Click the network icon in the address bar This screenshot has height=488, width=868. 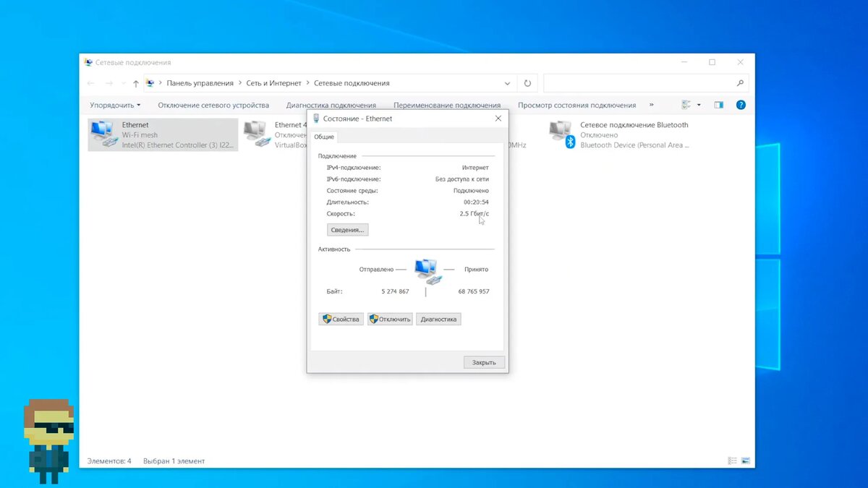150,83
